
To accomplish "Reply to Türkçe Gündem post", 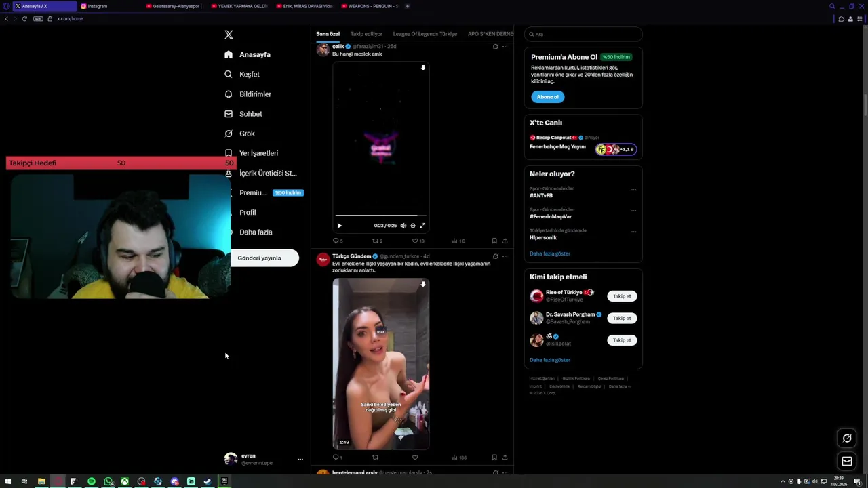I will click(337, 457).
